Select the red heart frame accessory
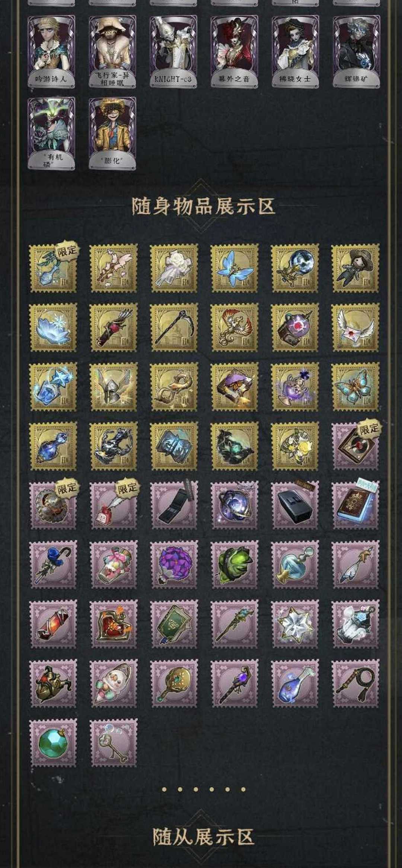The width and height of the screenshot is (402, 868). (114, 624)
